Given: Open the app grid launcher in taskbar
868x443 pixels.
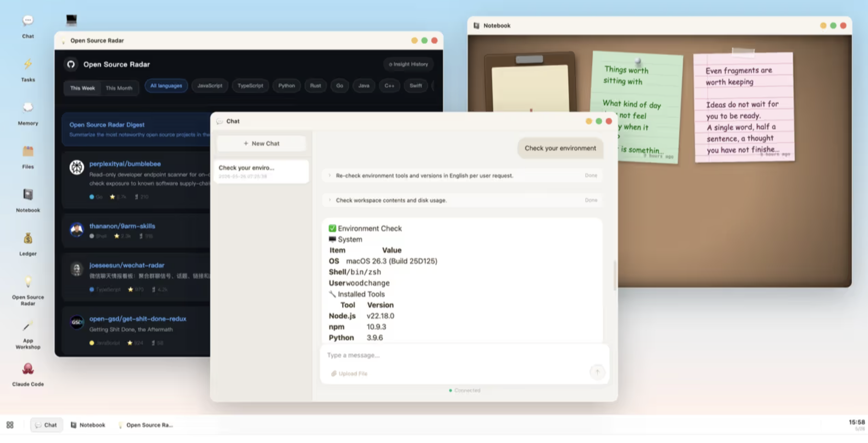Looking at the screenshot, I should (10, 425).
